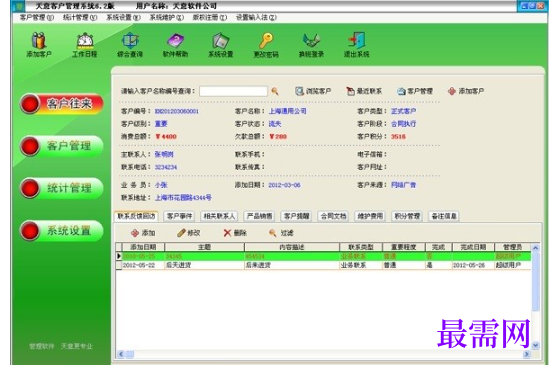
Task: Switch to the 联系反馈回访 tab
Action: [x=136, y=216]
